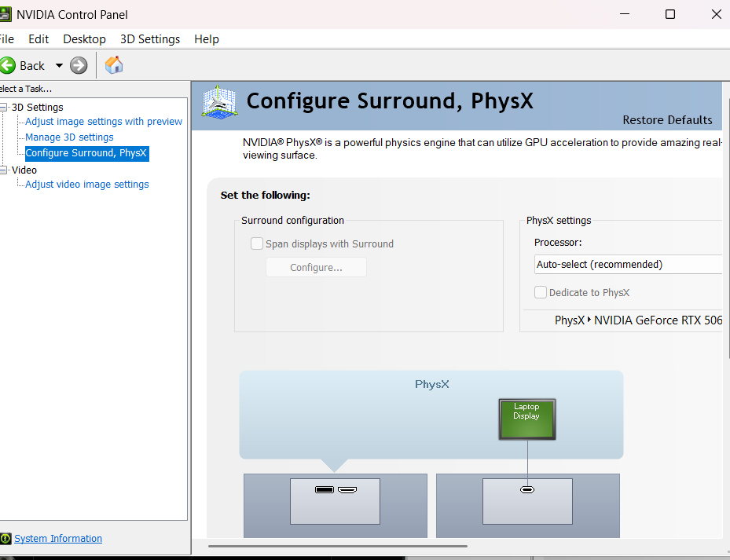This screenshot has width=730, height=560.
Task: Select the Laptop Display green monitor icon
Action: [x=527, y=419]
